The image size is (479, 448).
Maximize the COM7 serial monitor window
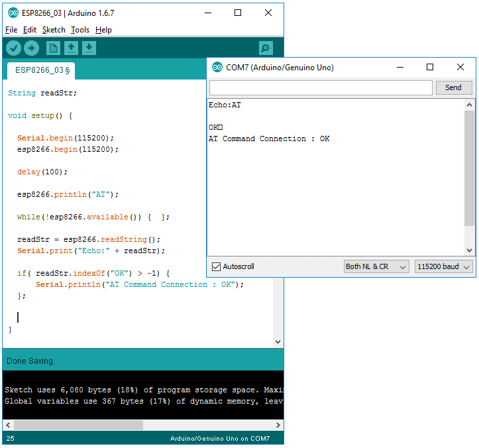point(430,67)
